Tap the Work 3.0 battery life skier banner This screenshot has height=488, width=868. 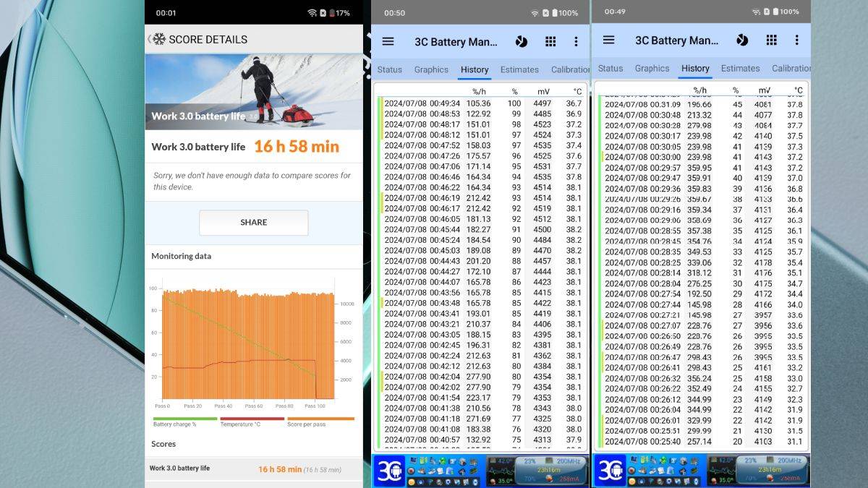pos(254,92)
